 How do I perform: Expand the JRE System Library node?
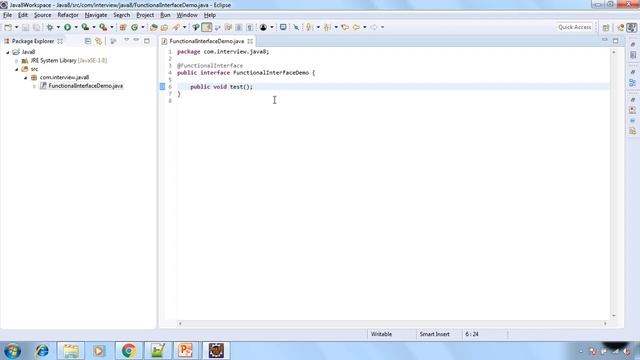tap(17, 61)
